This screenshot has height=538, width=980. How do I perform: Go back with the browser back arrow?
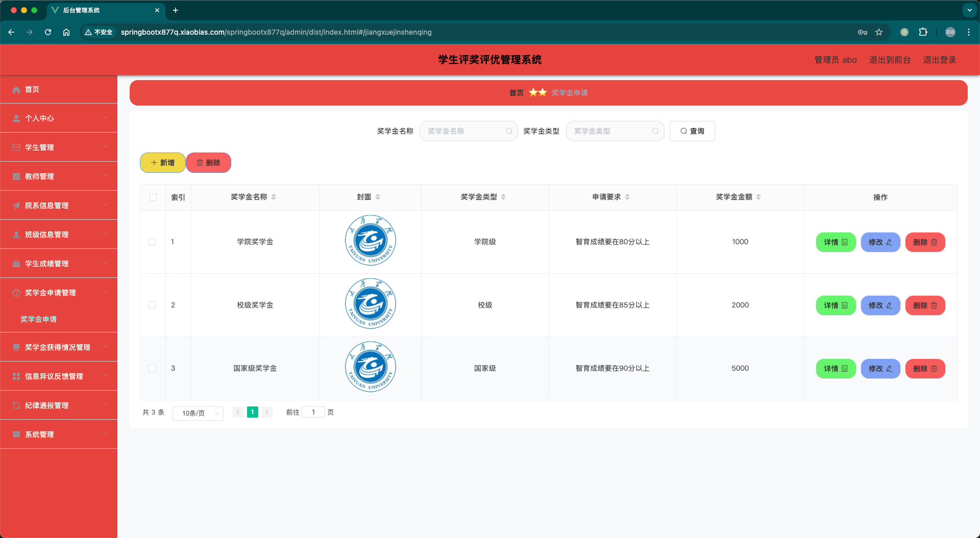click(x=11, y=32)
